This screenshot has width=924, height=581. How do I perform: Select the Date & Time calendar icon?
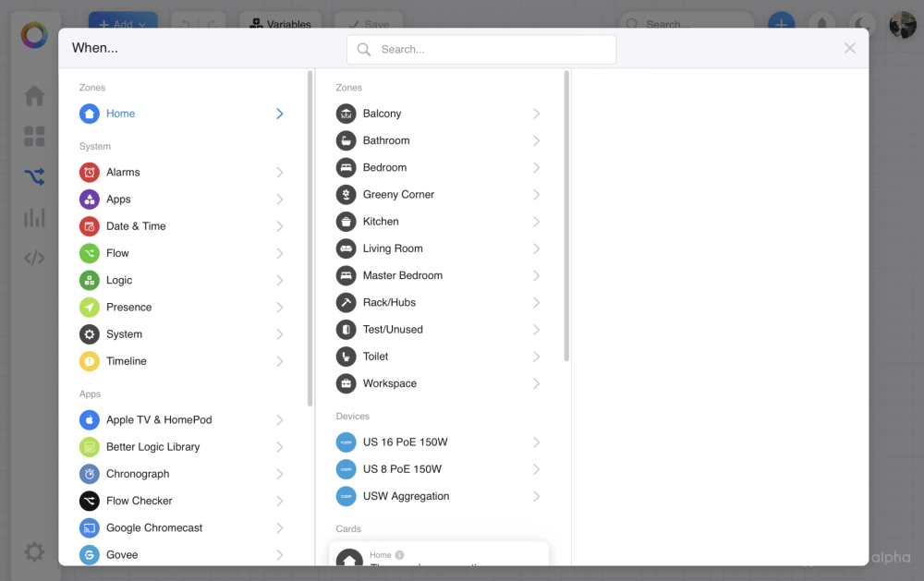tap(90, 226)
